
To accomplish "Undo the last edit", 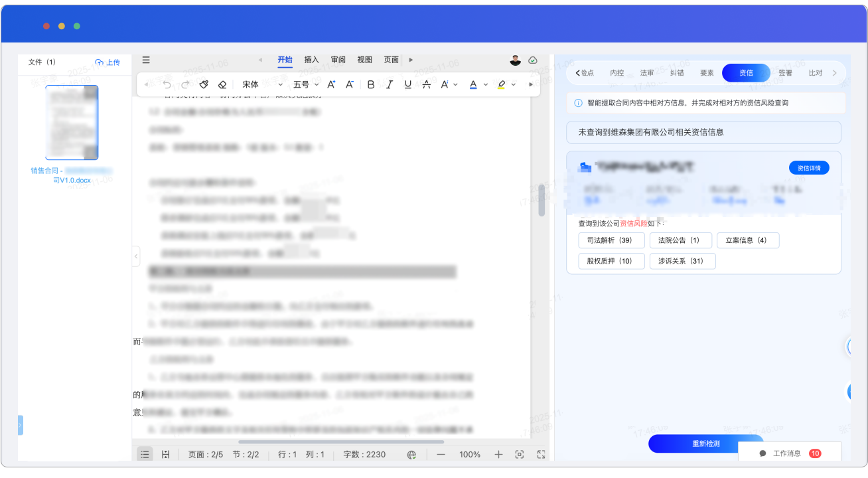I will click(167, 84).
